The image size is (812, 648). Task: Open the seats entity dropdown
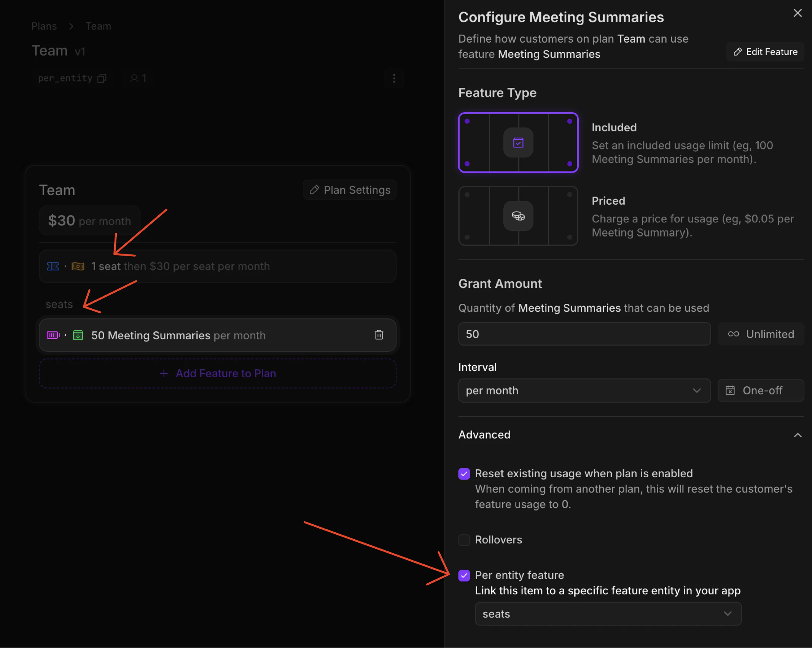pyautogui.click(x=608, y=614)
